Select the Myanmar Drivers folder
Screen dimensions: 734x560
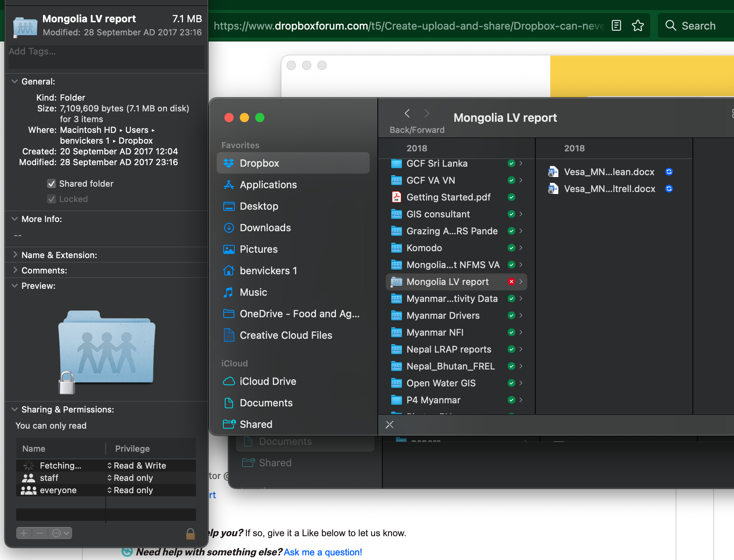(x=456, y=315)
